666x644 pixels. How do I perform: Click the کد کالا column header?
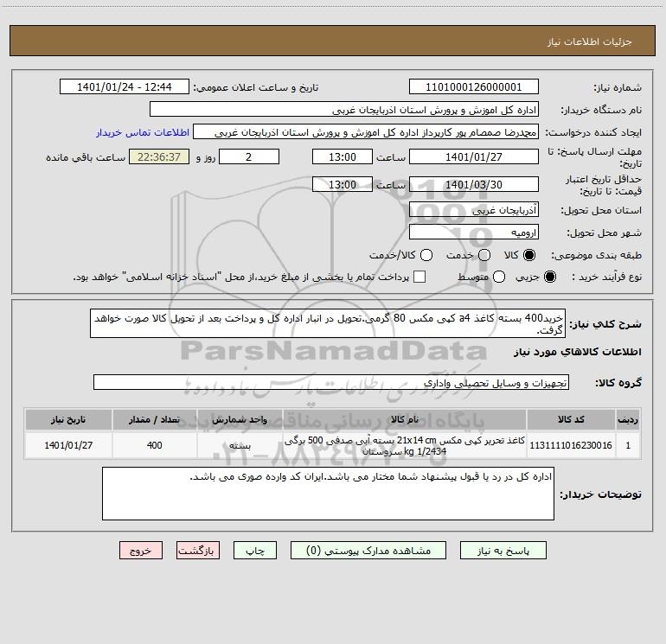[x=571, y=419]
